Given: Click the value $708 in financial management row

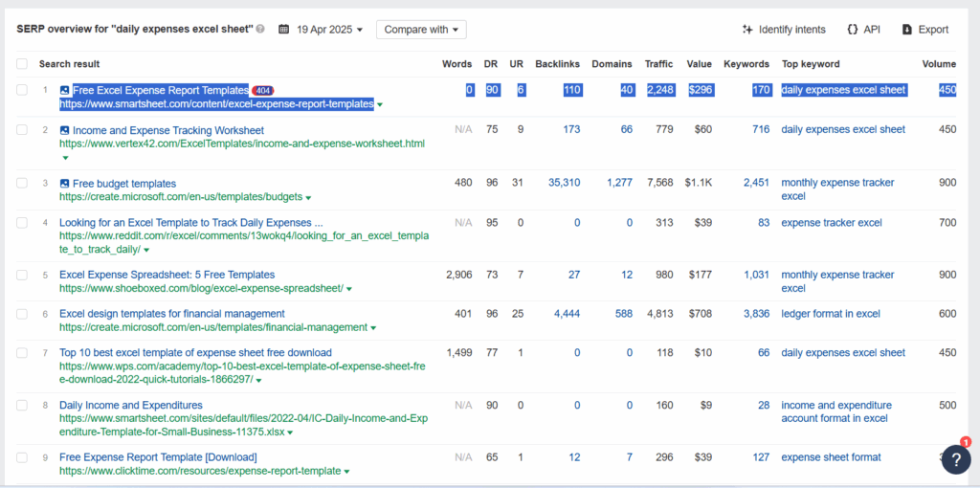Looking at the screenshot, I should pos(700,314).
